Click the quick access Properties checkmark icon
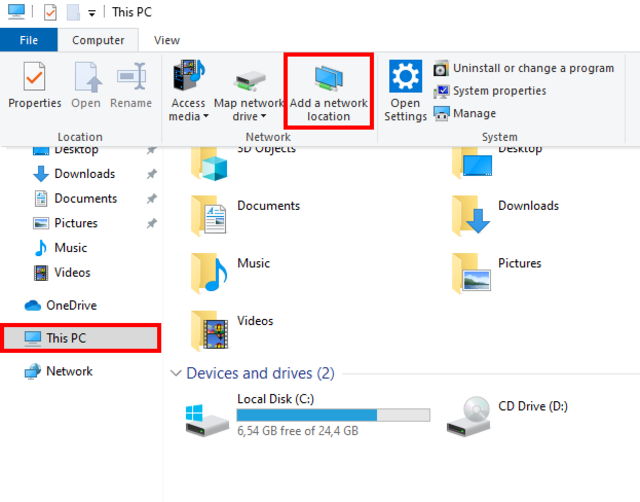Screen dimensions: 640x502 50,13
